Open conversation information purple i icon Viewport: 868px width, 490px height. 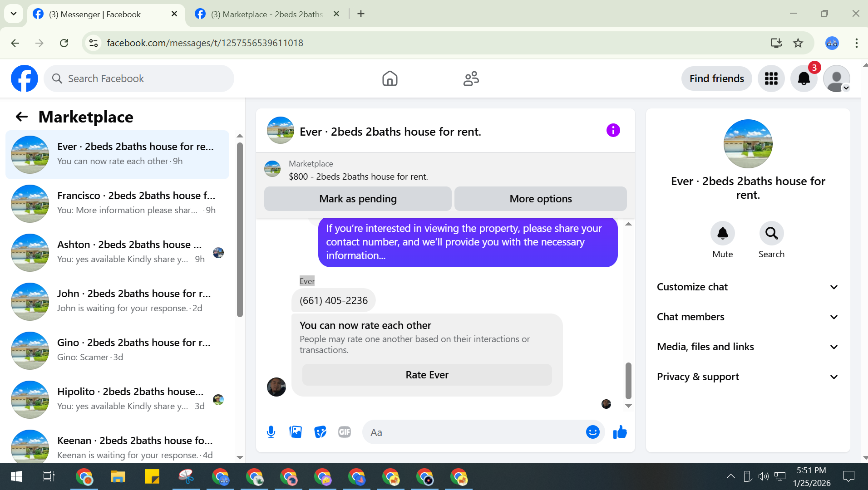pyautogui.click(x=613, y=131)
